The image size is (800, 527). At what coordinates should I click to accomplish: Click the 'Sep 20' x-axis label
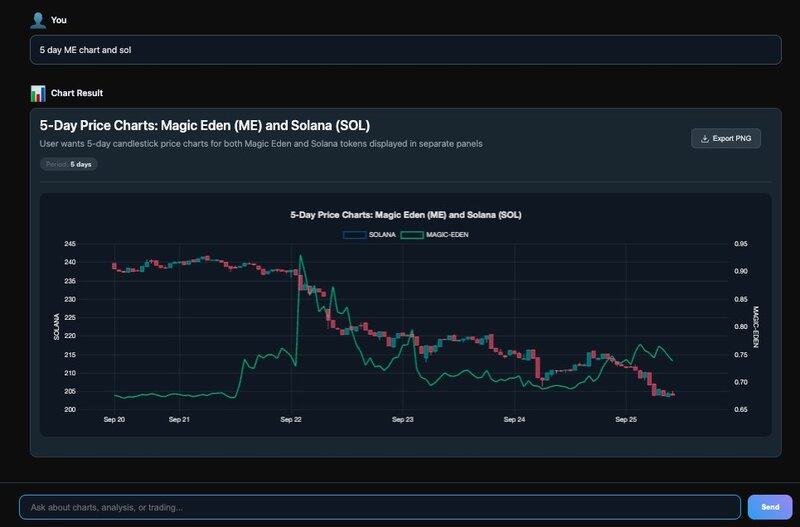point(114,419)
